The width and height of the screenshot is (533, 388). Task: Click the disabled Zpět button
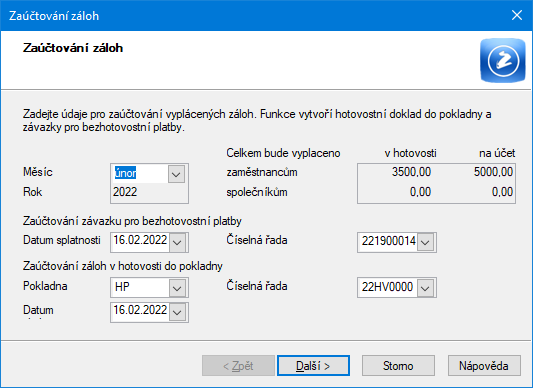click(238, 366)
